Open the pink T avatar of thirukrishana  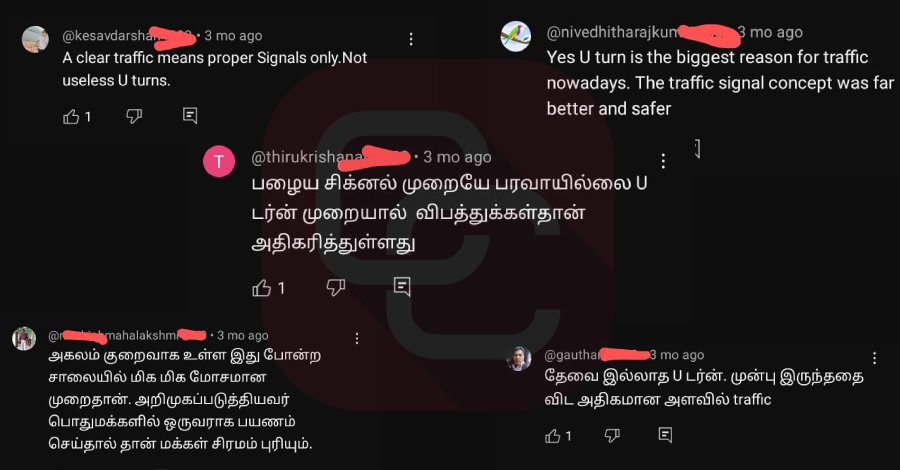point(219,162)
